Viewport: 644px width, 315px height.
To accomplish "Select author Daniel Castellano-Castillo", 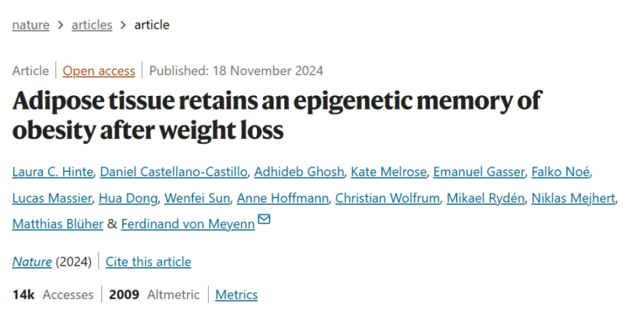I will pyautogui.click(x=174, y=171).
